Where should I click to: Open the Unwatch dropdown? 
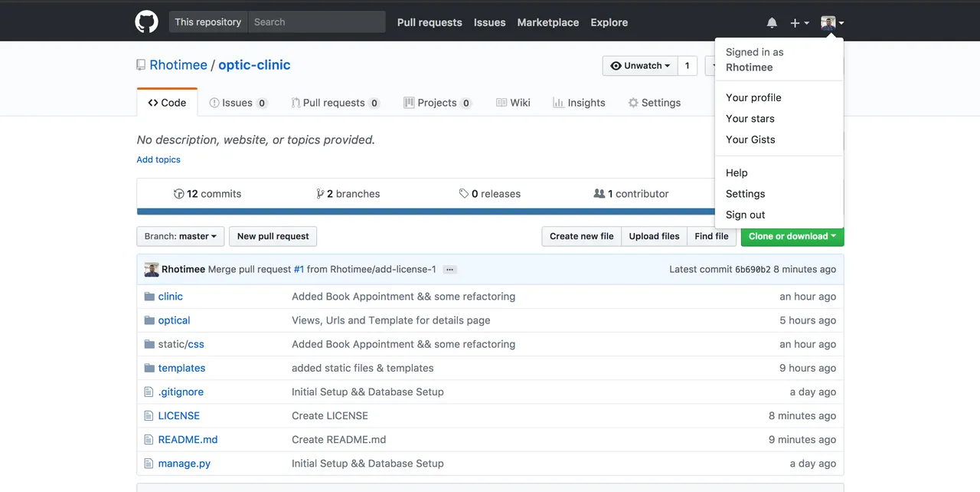(x=639, y=66)
